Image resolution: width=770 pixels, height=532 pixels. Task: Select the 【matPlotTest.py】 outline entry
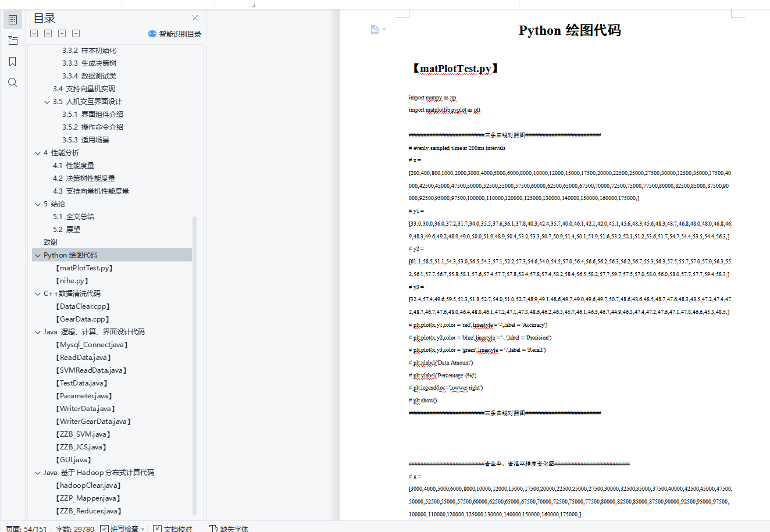click(x=84, y=268)
